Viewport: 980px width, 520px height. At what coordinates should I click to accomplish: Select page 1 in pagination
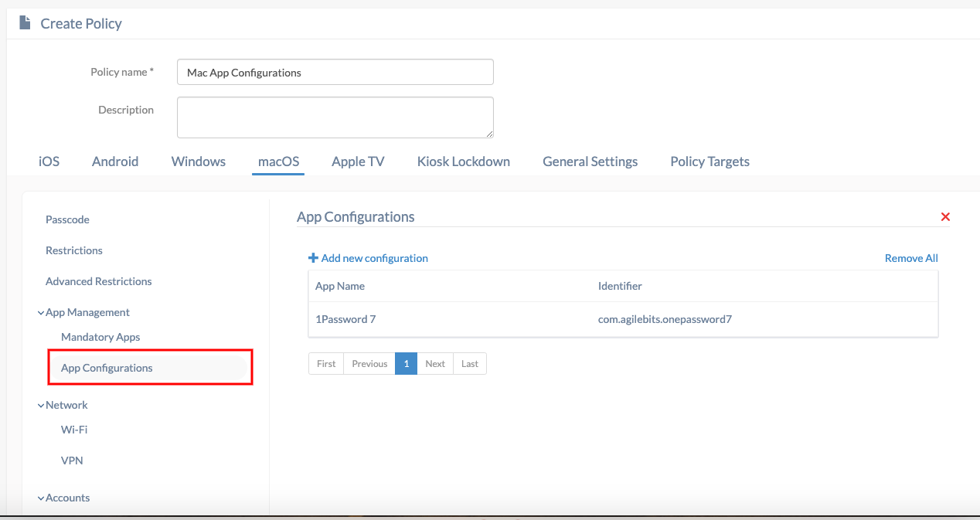tap(406, 364)
